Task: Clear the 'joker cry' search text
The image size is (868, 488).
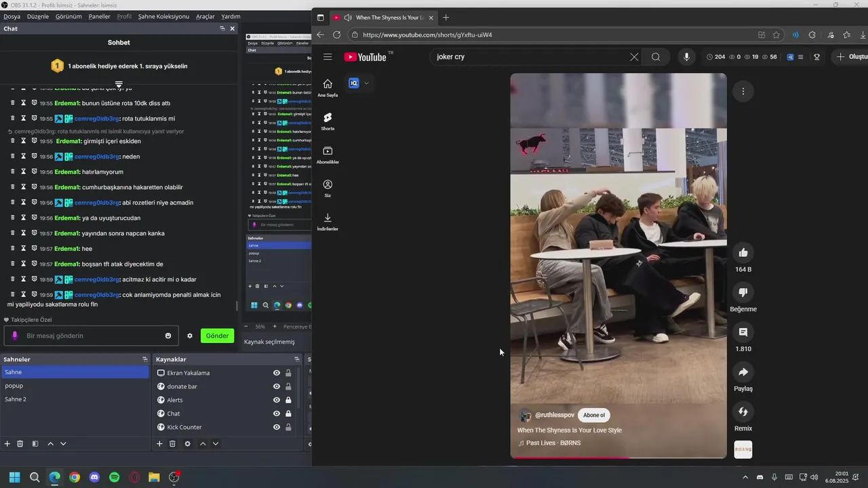Action: point(634,57)
